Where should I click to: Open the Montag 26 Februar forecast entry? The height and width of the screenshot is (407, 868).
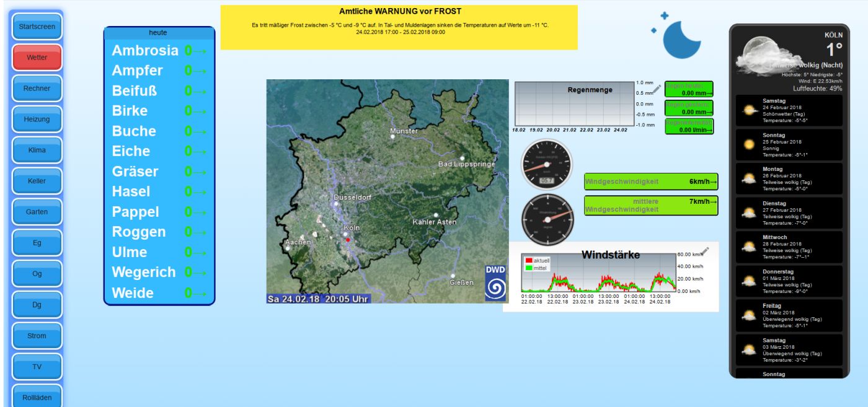point(789,178)
